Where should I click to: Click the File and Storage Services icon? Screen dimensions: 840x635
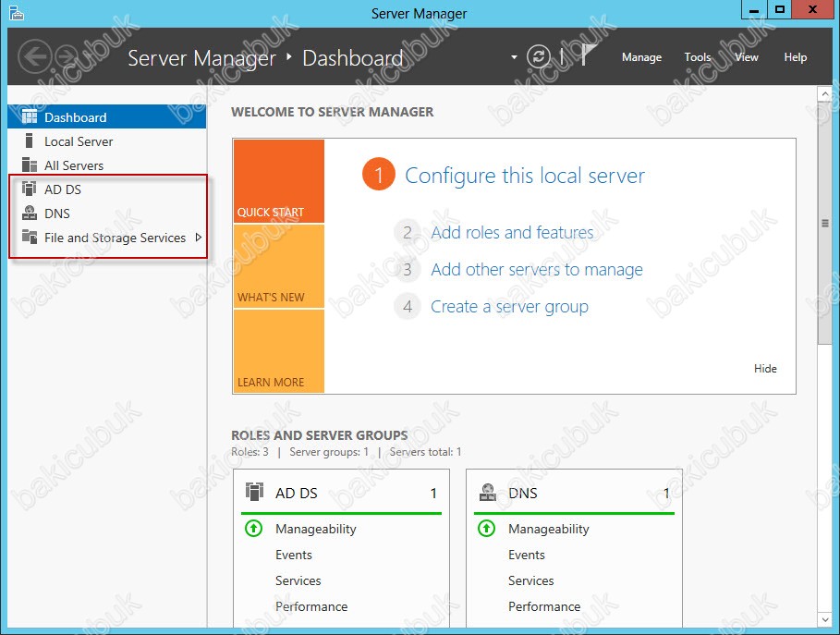click(30, 237)
